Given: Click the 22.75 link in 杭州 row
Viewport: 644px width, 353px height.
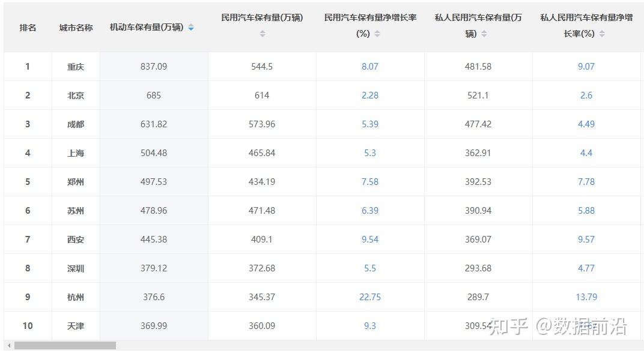Looking at the screenshot, I should 370,297.
